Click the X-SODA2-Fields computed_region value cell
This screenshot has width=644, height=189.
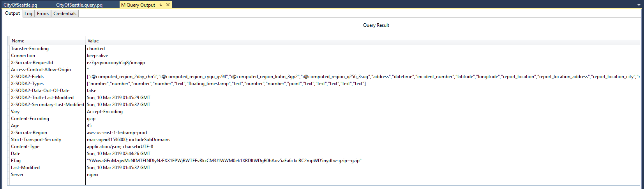[x=363, y=77]
